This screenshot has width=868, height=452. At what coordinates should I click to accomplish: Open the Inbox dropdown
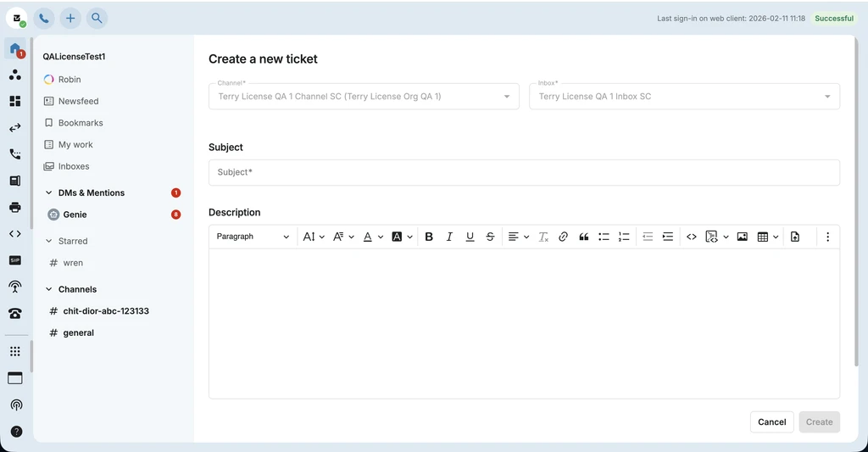point(684,97)
